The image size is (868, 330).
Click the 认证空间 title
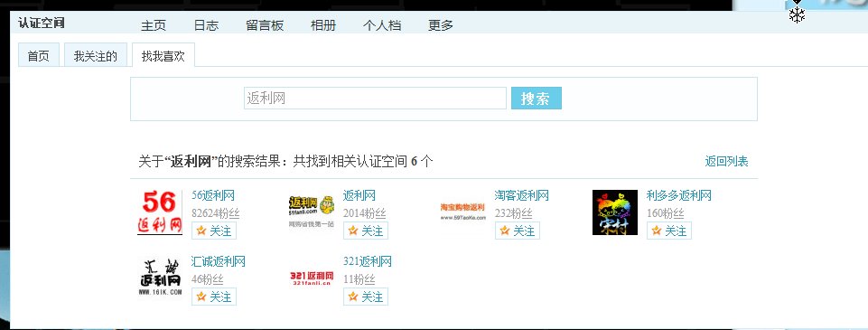(x=42, y=24)
